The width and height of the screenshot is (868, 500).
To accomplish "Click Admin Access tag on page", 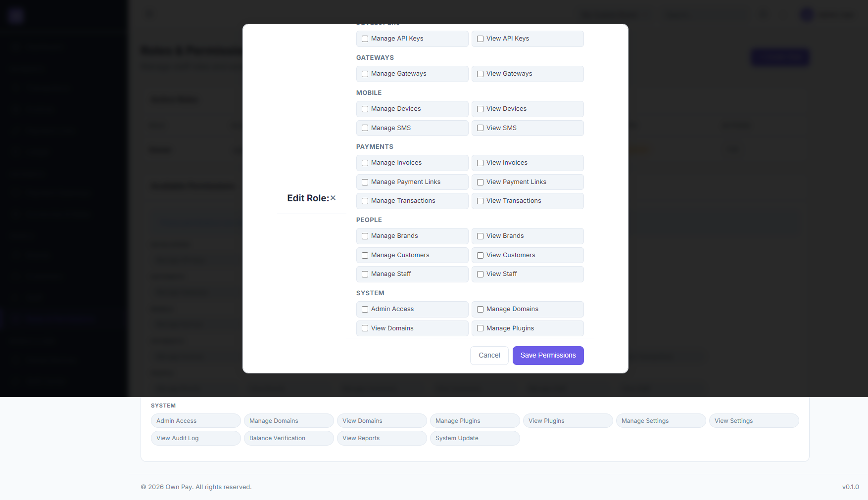I will [196, 421].
